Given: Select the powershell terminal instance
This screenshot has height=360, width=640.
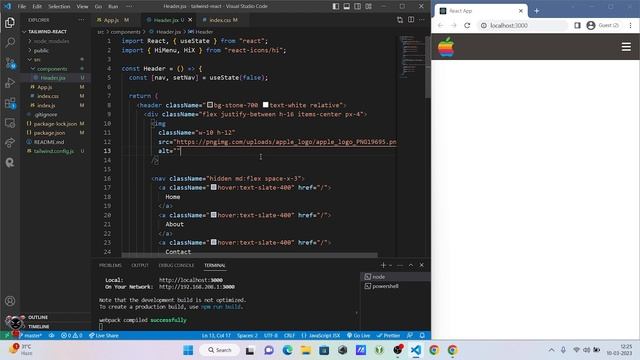Looking at the screenshot, I should point(395,286).
